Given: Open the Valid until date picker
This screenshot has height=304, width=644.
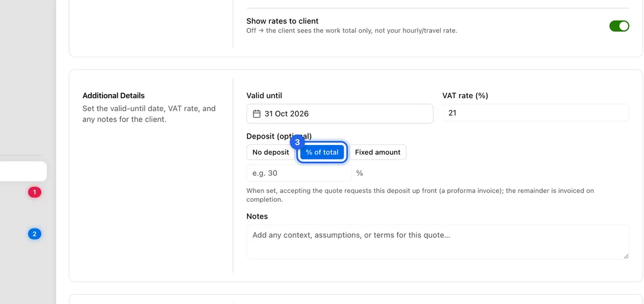Looking at the screenshot, I should tap(340, 113).
